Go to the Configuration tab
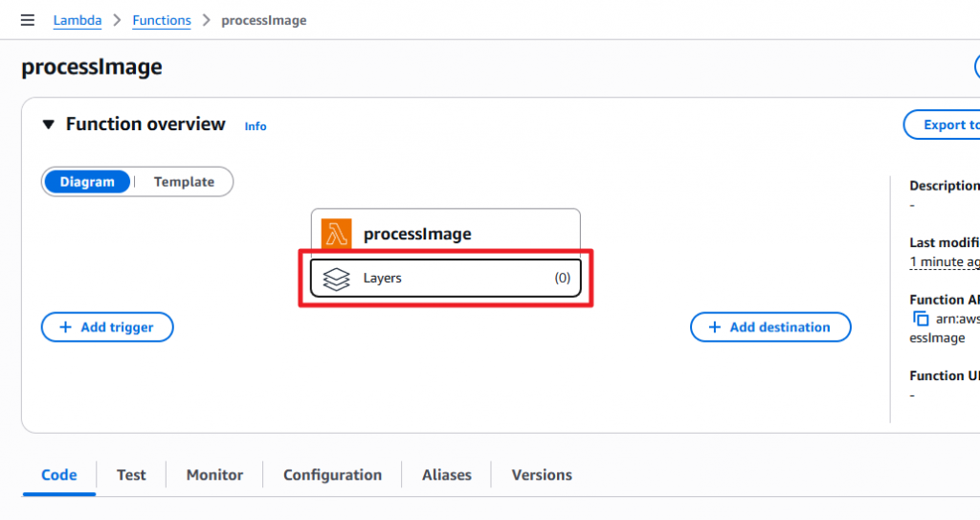The width and height of the screenshot is (980, 520). point(332,475)
